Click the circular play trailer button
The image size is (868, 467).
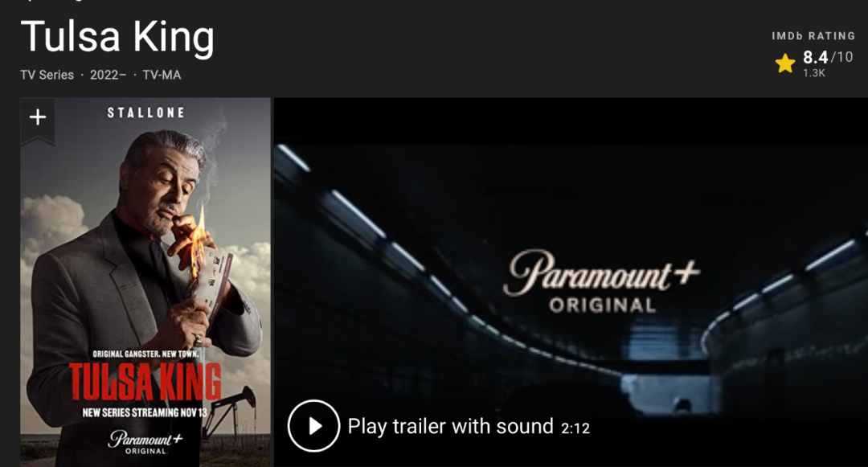coord(314,426)
